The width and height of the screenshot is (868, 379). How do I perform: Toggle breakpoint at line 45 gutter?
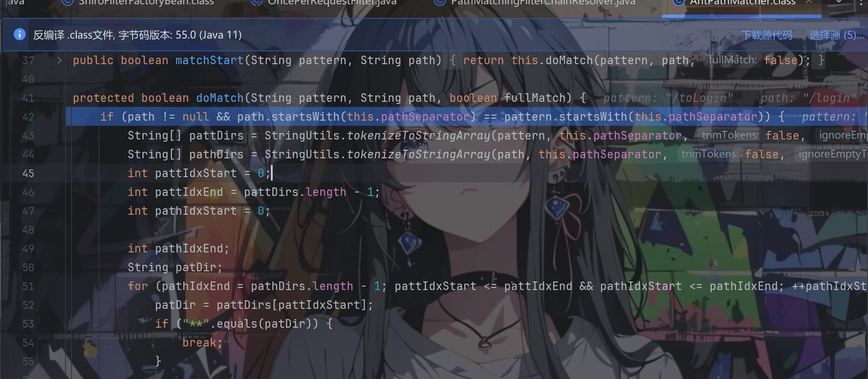pyautogui.click(x=28, y=173)
